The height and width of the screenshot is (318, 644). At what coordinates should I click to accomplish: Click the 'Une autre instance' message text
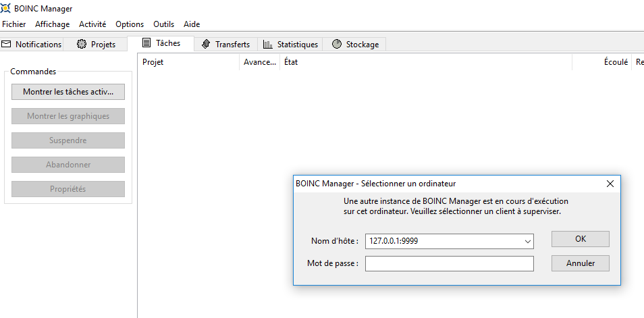pyautogui.click(x=456, y=207)
